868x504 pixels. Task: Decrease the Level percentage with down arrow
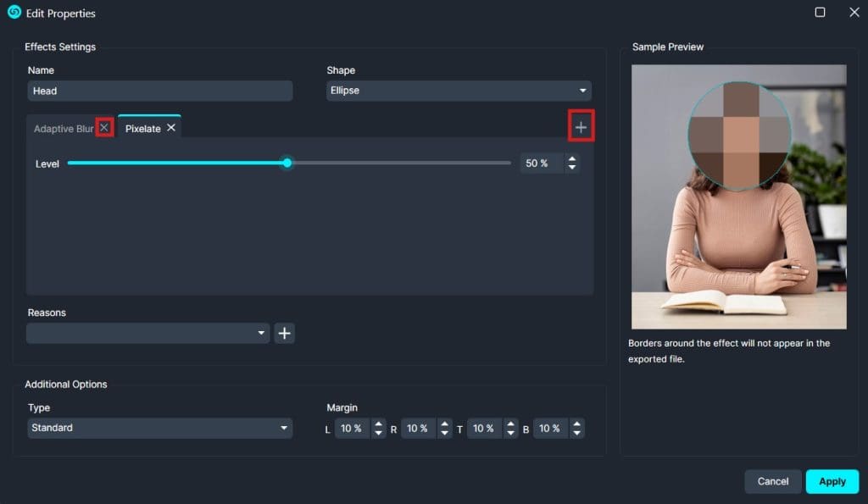(572, 168)
